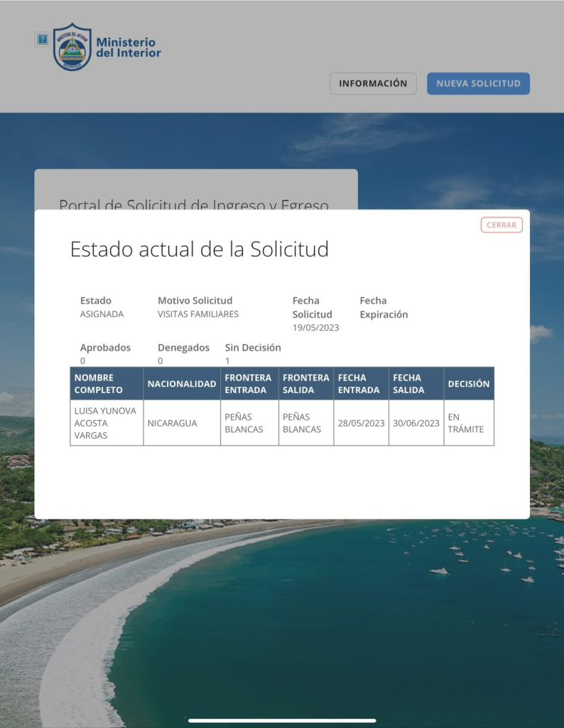Click the Fecha Expiración label
Screen dimensions: 564x728
click(x=384, y=307)
